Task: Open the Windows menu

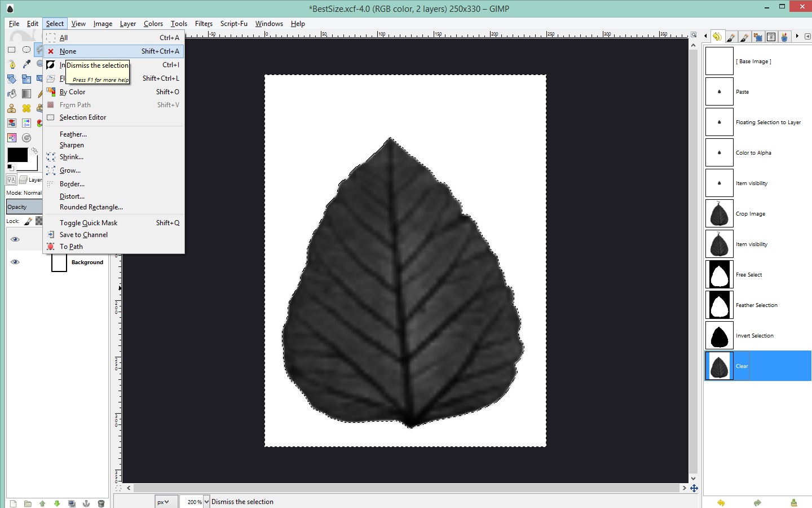Action: tap(269, 24)
